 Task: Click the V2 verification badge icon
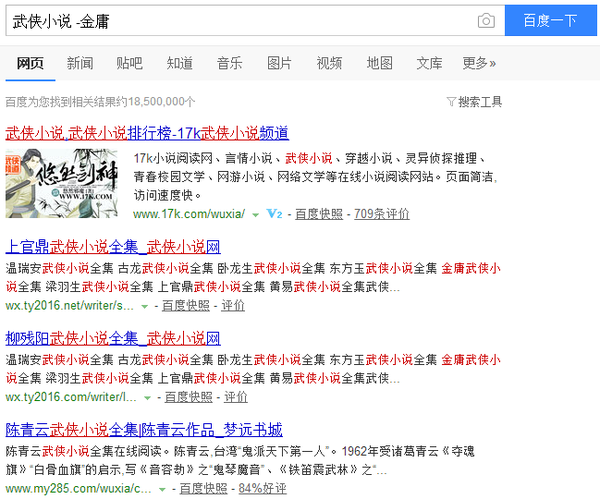[274, 214]
